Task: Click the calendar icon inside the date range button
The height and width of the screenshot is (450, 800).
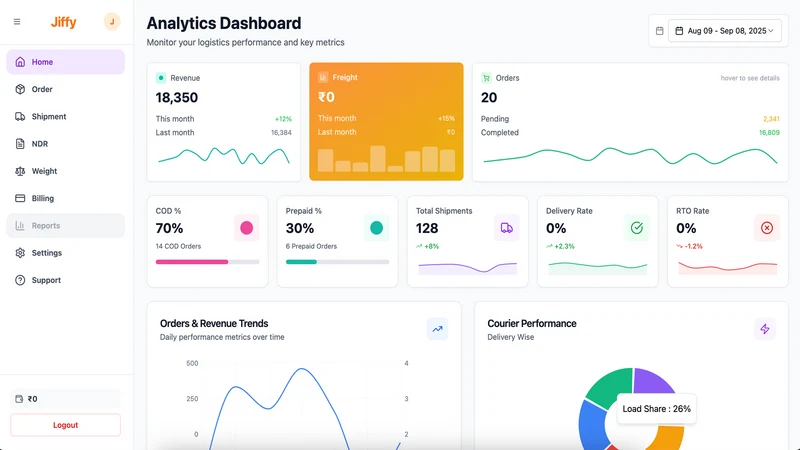Action: pyautogui.click(x=679, y=31)
